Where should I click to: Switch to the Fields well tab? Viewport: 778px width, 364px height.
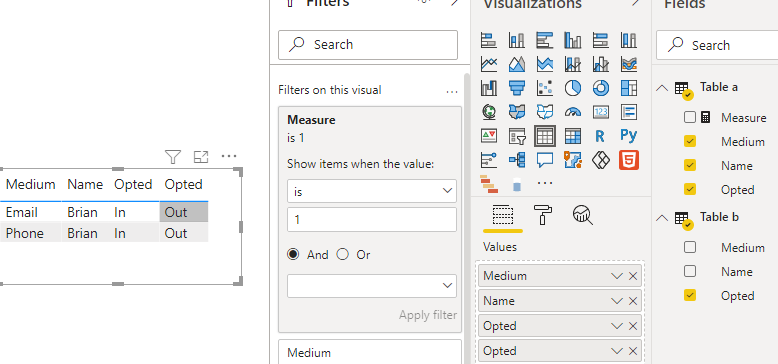[x=503, y=216]
